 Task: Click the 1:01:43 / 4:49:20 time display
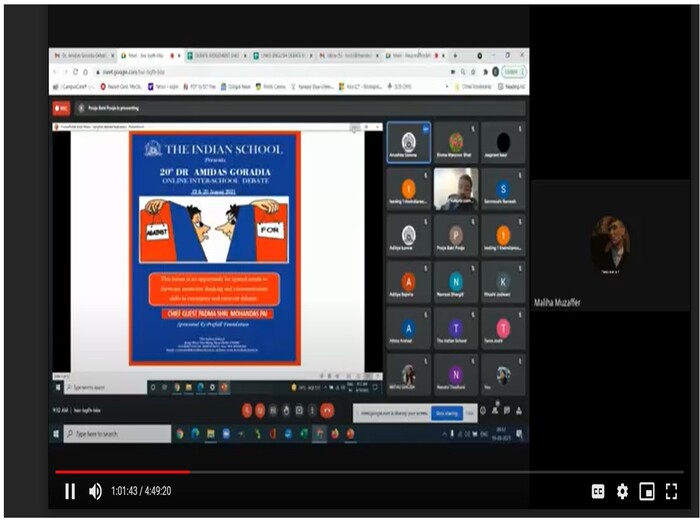(x=141, y=491)
